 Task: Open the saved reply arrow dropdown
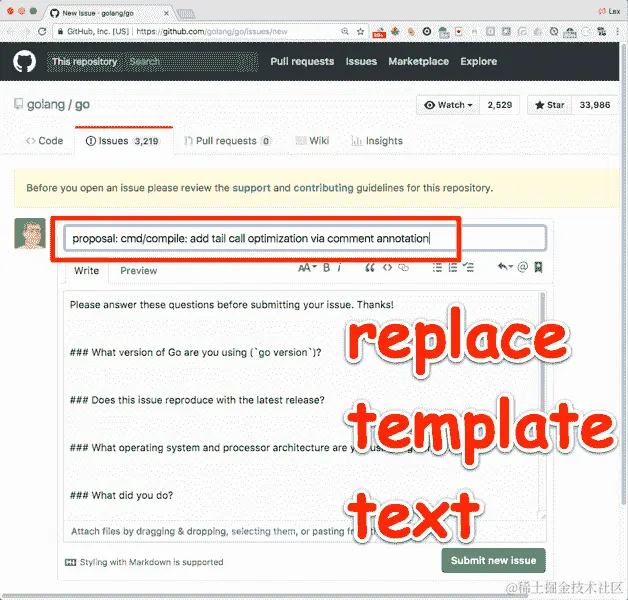pyautogui.click(x=505, y=266)
